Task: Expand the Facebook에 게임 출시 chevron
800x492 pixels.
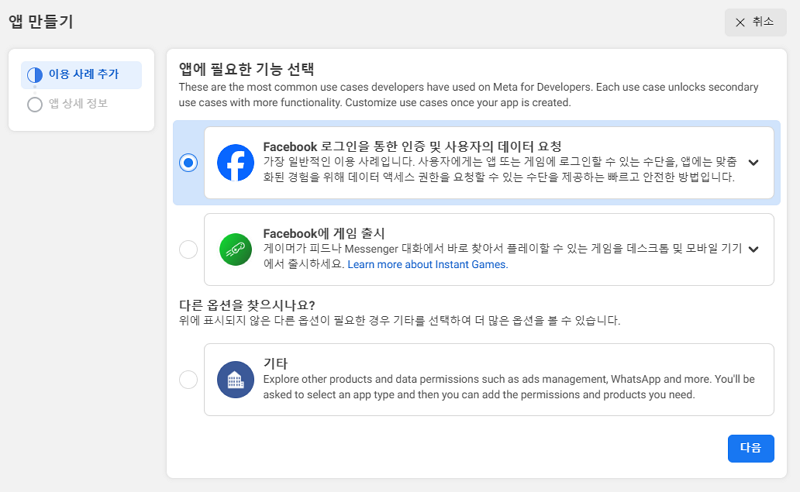Action: tap(754, 250)
